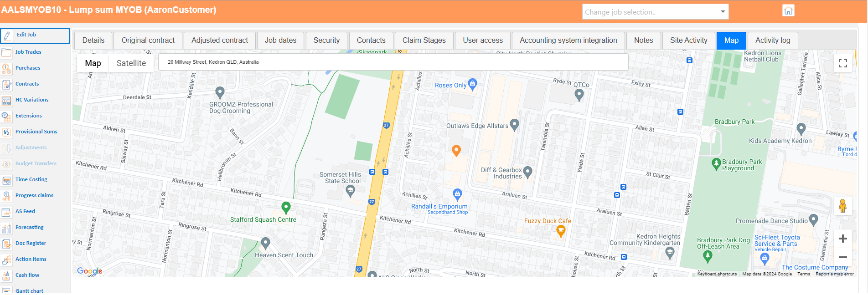The image size is (868, 295).
Task: Switch map to Satellite view
Action: 131,63
